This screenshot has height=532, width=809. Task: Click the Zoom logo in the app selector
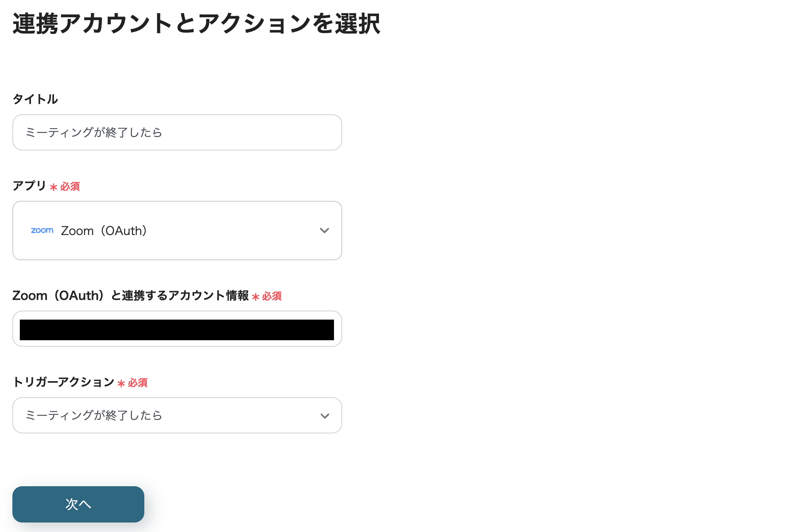click(x=42, y=230)
